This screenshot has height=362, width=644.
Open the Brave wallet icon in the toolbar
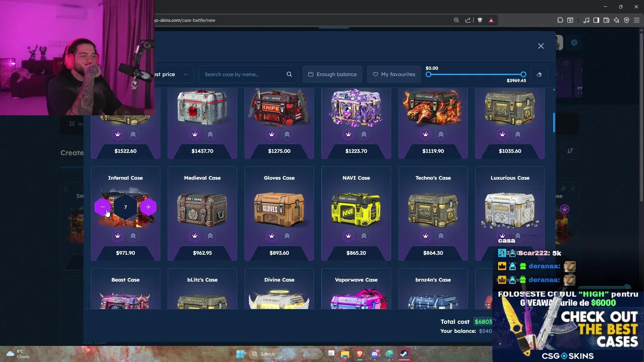[606, 20]
